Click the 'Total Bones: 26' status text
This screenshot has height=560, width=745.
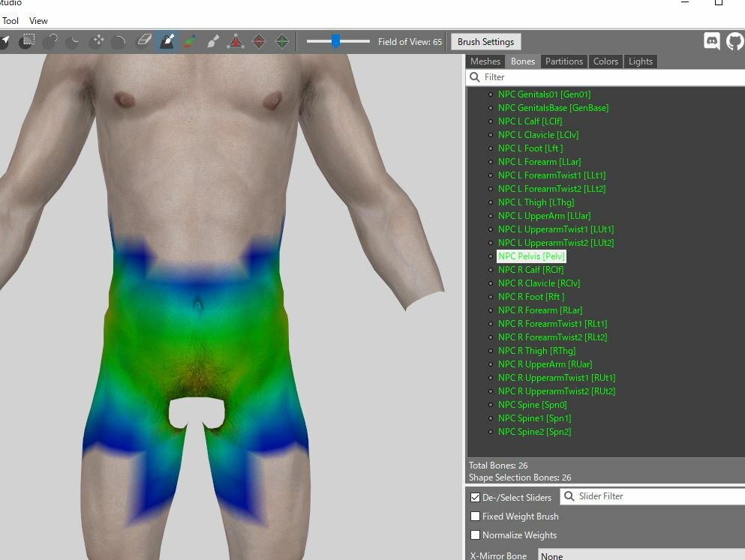[x=498, y=466]
